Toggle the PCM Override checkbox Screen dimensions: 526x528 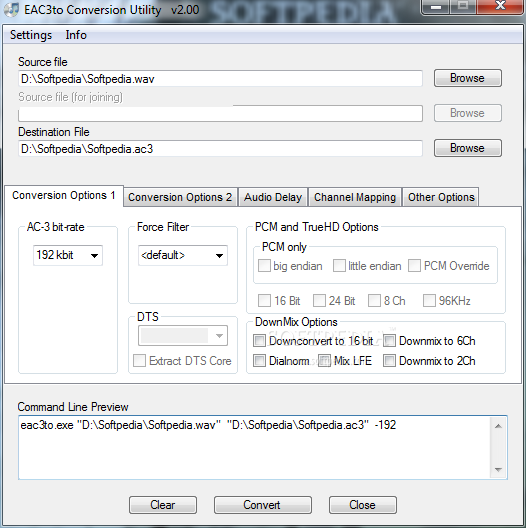click(415, 266)
